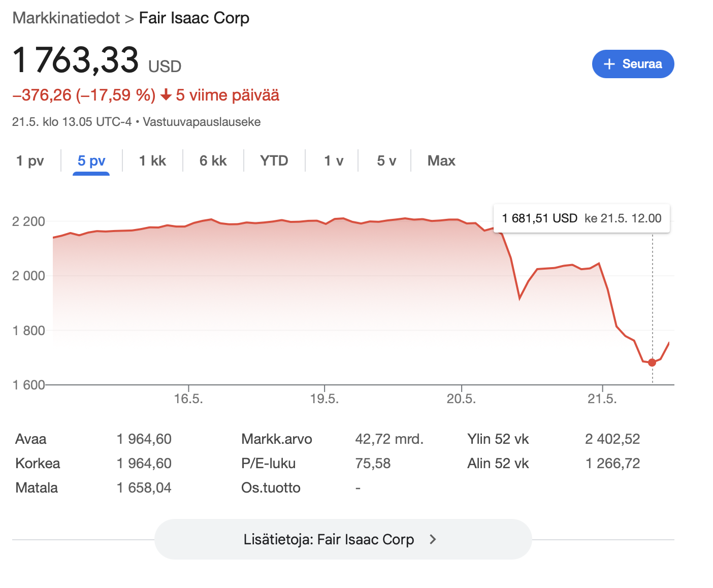The width and height of the screenshot is (713, 588).
Task: Open the Markkinatiedot breadcrumb link
Action: (x=66, y=18)
